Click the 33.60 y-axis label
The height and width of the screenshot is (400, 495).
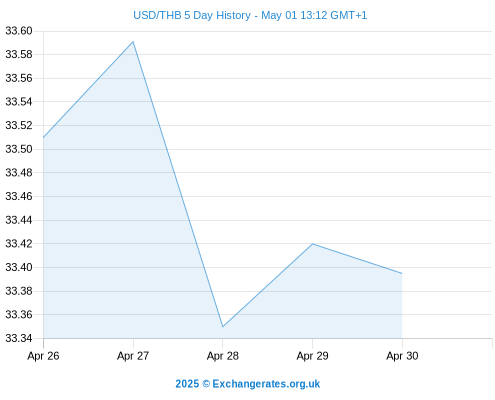click(x=19, y=31)
